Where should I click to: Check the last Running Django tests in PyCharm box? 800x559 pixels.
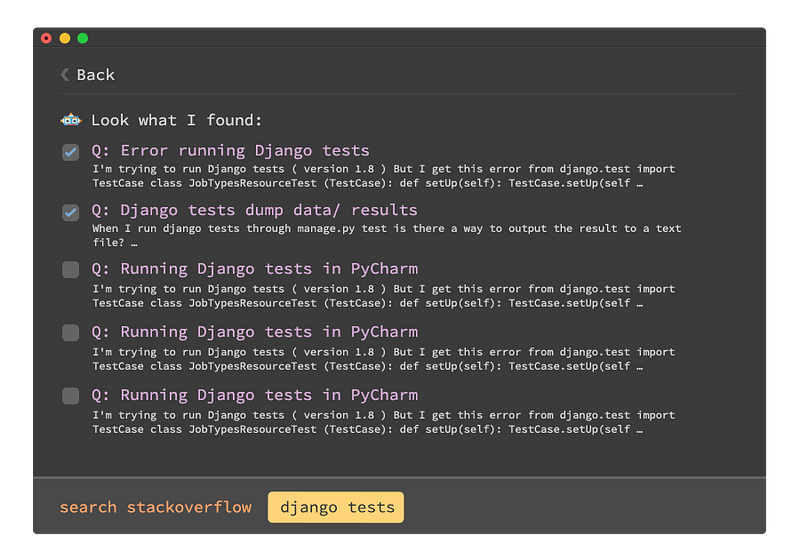pos(70,395)
